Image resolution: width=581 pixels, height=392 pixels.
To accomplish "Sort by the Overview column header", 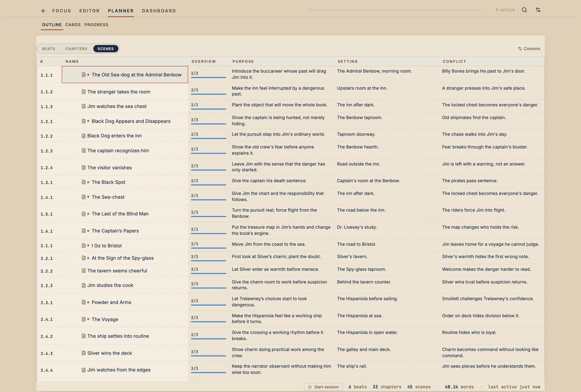I will point(204,62).
